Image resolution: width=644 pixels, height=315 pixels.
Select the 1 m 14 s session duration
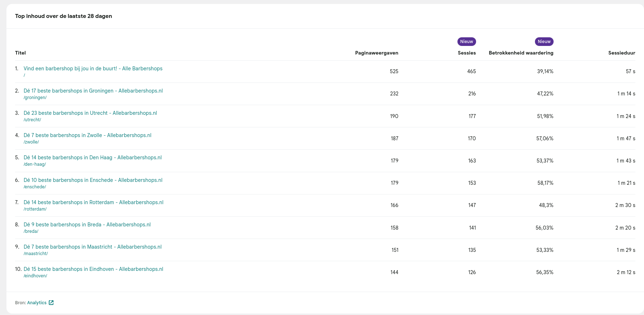pos(626,94)
